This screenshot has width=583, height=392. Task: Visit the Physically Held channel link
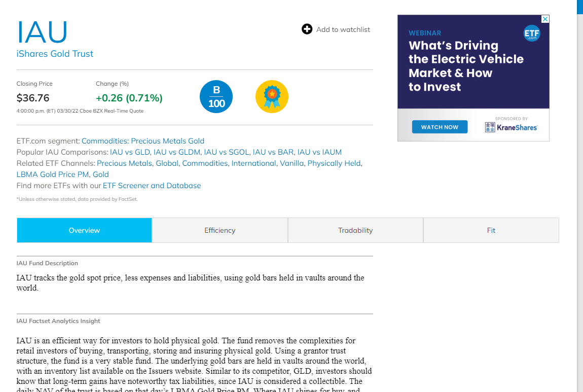coord(334,163)
